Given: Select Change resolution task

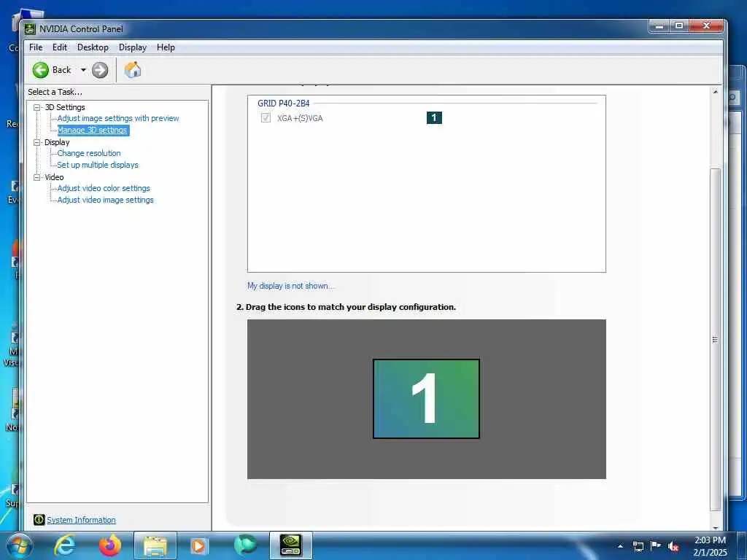Looking at the screenshot, I should point(88,153).
